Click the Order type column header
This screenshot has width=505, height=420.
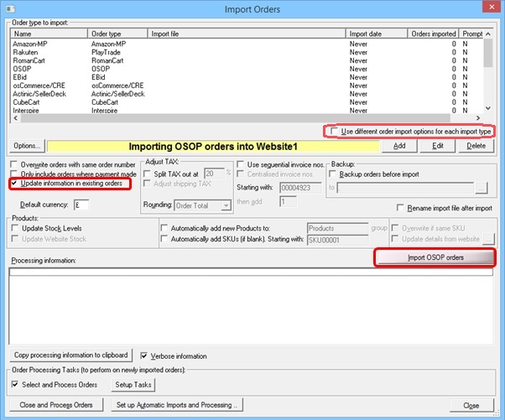click(117, 34)
